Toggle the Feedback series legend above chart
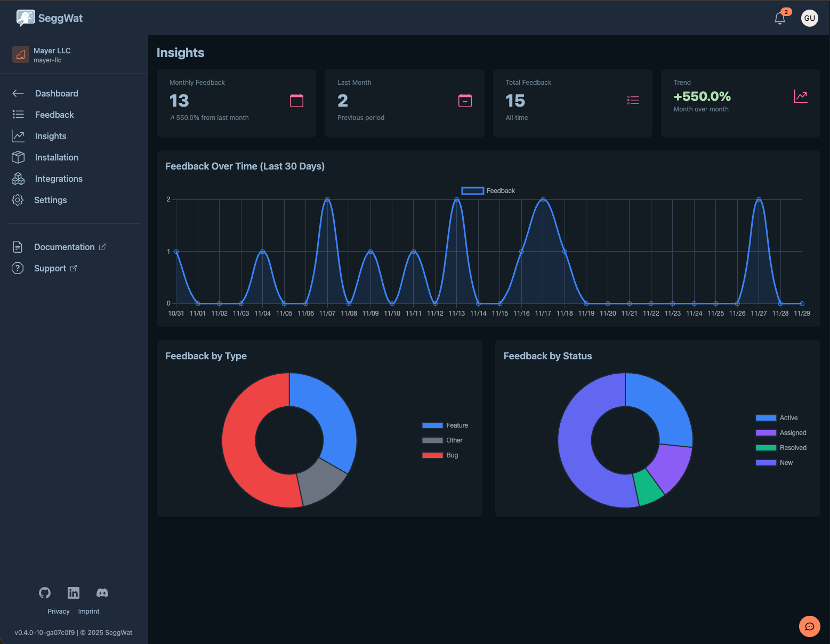830x644 pixels. (472, 190)
